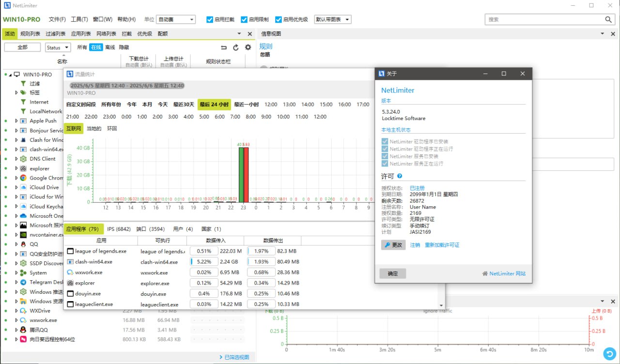Click the collapse-rows icon left of refresh
Image resolution: width=620 pixels, height=364 pixels.
pos(224,47)
